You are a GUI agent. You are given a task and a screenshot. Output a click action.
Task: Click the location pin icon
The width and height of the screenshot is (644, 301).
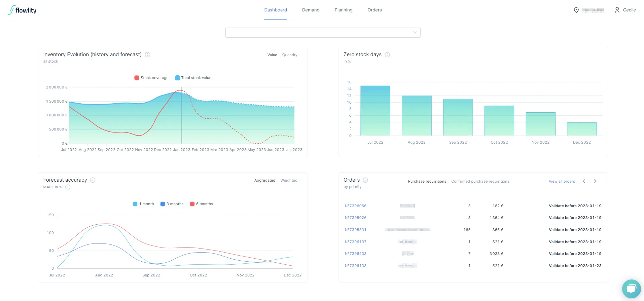tap(576, 10)
